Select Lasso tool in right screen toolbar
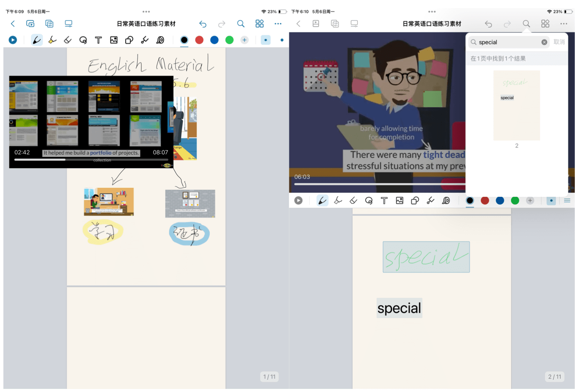Viewport: 577px width, 392px height. point(368,200)
